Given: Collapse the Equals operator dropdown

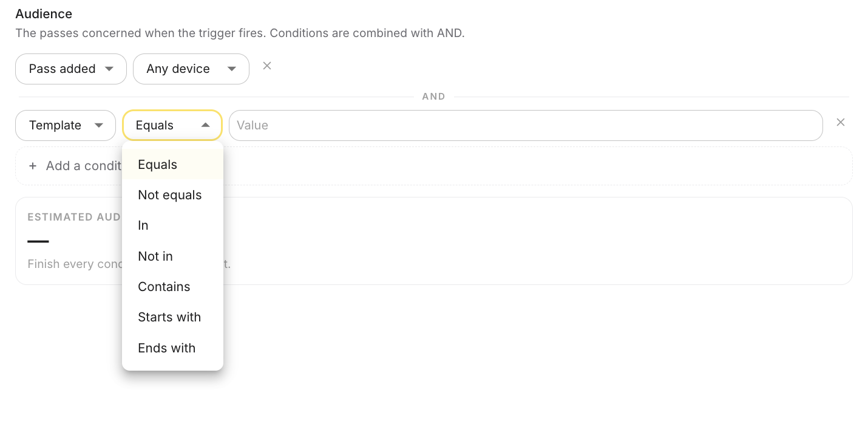Looking at the screenshot, I should (172, 125).
